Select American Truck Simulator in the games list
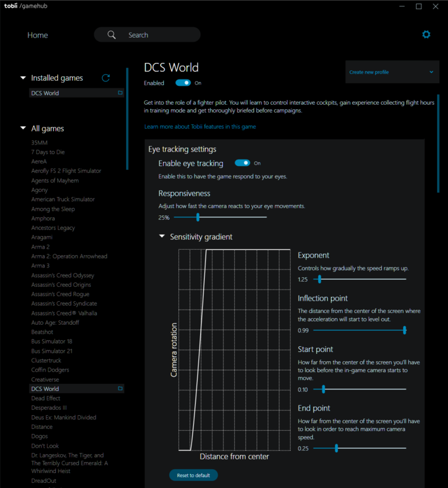The width and height of the screenshot is (448, 488). pyautogui.click(x=62, y=199)
